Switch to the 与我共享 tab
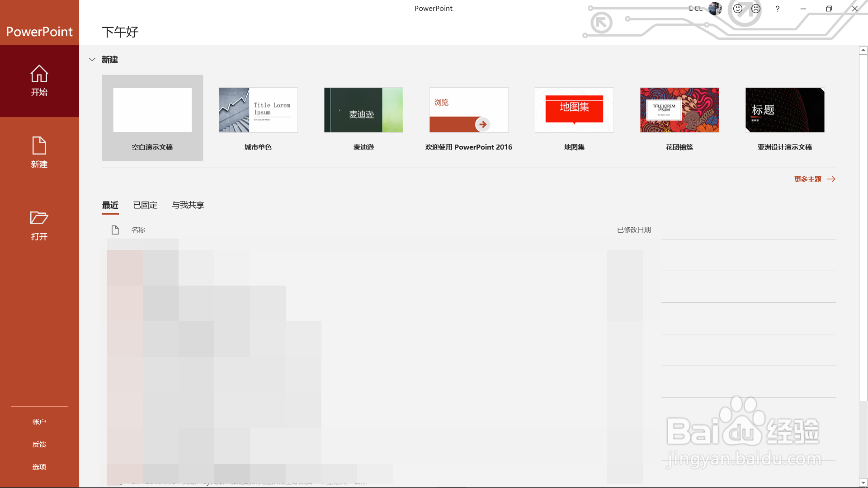Viewport: 868px width, 488px height. tap(188, 205)
